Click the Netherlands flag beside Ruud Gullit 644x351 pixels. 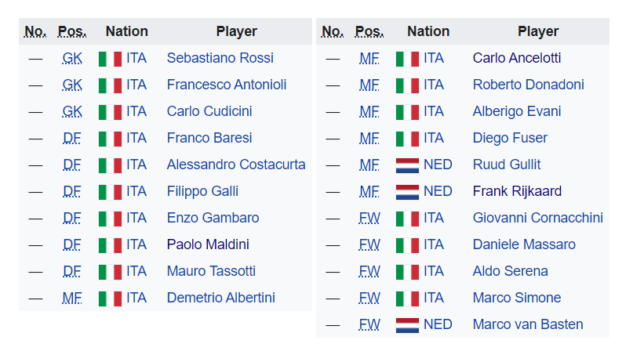[407, 165]
